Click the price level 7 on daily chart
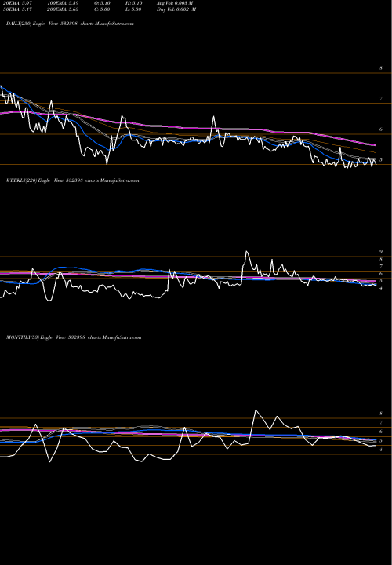392x565 pixels. tap(381, 98)
